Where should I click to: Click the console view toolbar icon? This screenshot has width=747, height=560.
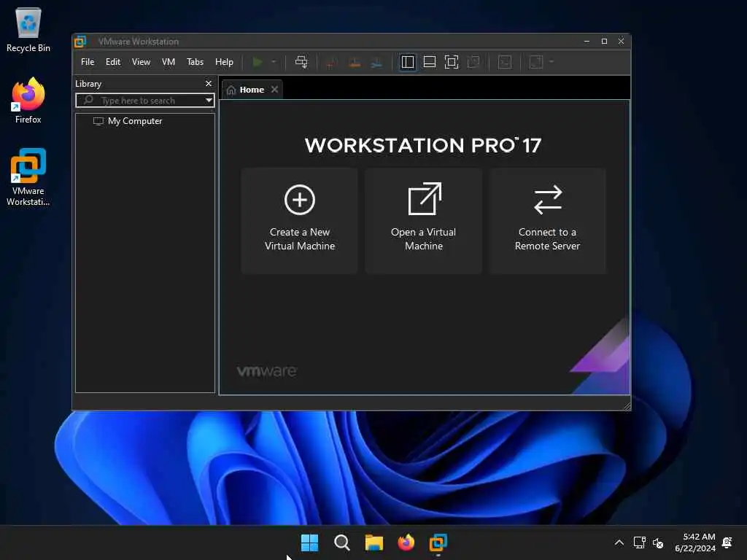[x=505, y=62]
